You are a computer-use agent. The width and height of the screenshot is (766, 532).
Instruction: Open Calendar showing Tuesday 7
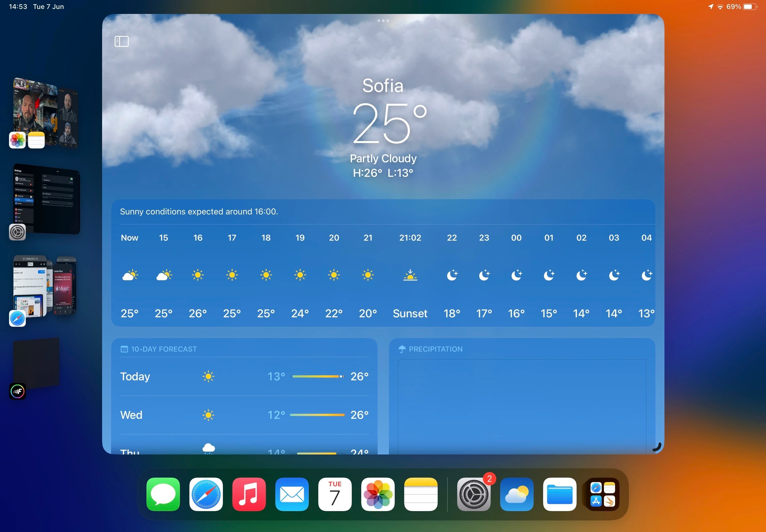tap(334, 494)
